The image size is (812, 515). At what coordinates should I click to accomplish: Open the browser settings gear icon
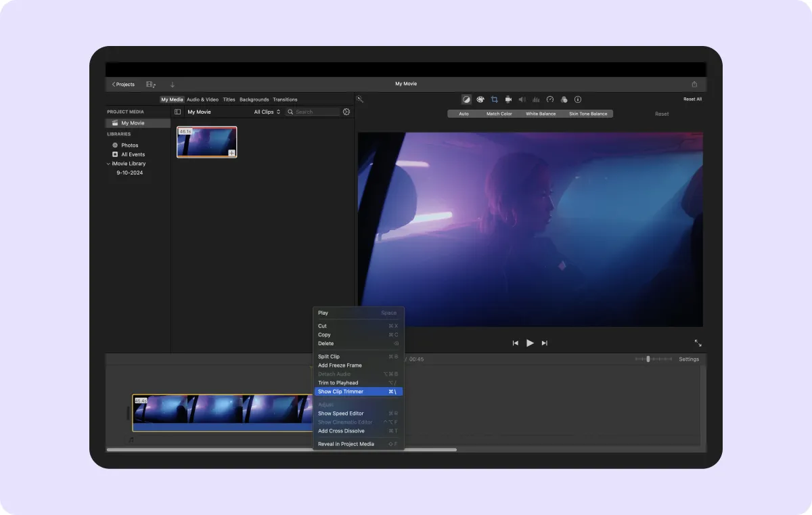tap(346, 112)
